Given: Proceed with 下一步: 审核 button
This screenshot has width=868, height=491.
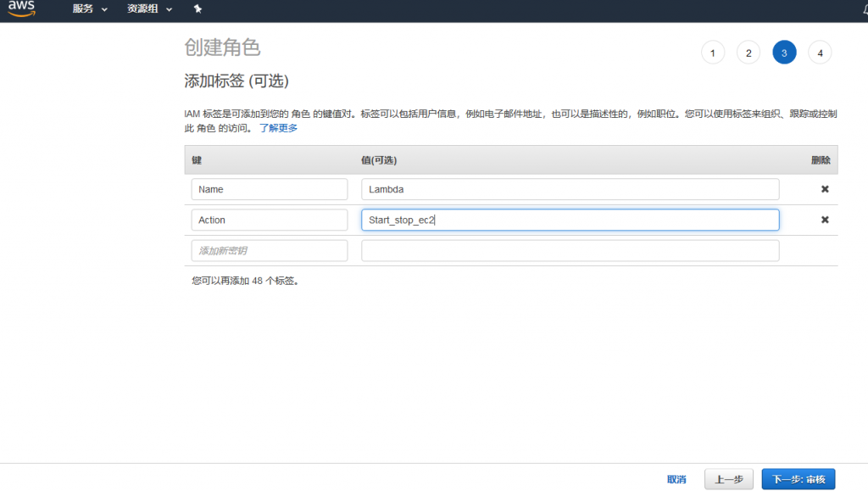Looking at the screenshot, I should click(798, 479).
